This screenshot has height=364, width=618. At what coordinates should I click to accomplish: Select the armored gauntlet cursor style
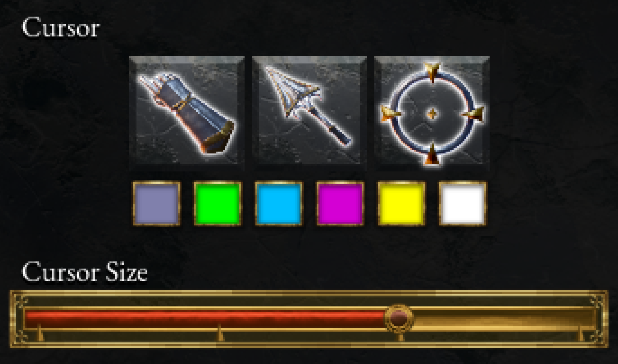pyautogui.click(x=187, y=113)
